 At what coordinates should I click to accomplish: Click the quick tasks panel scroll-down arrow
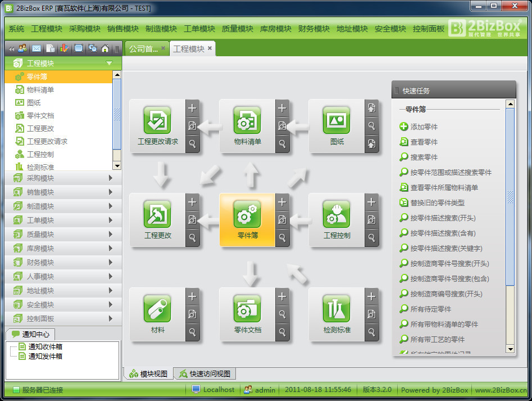coord(510,349)
